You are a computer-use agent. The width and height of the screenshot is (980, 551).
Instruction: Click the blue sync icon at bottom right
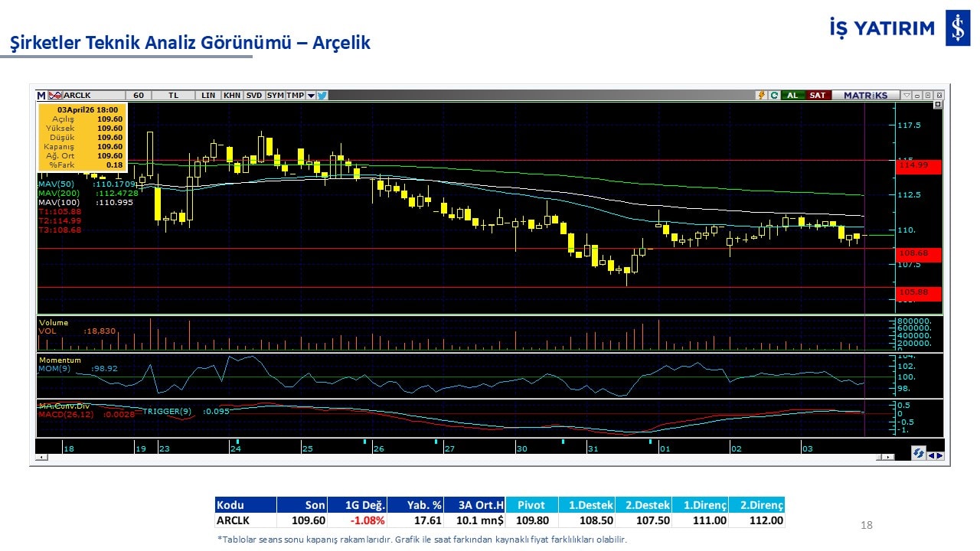[x=918, y=454]
